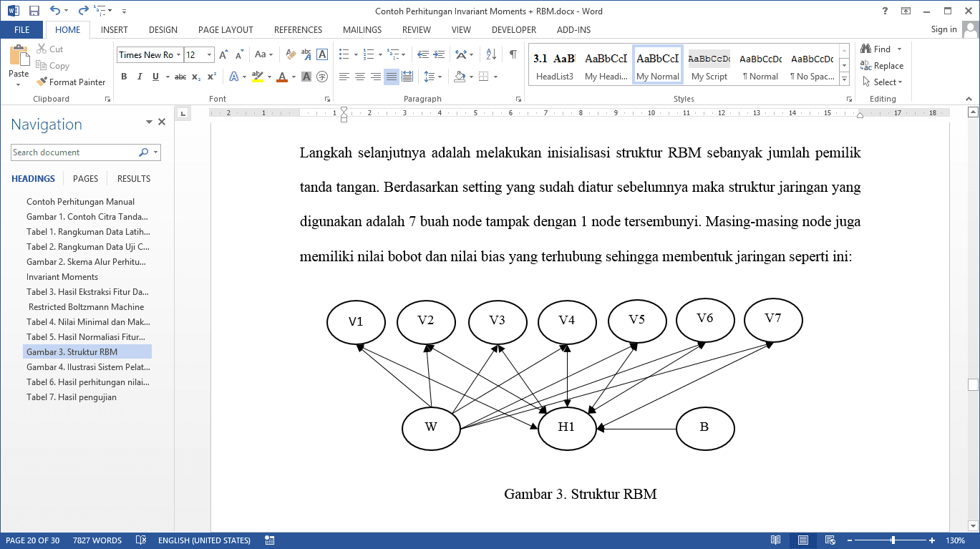The height and width of the screenshot is (549, 980).
Task: Click the Sort A-Z icon
Action: pos(491,54)
